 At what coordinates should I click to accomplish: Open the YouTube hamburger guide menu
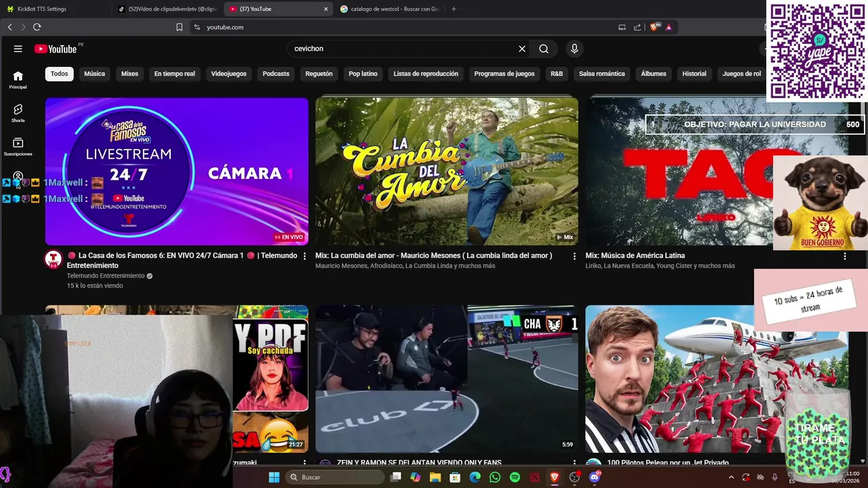click(x=18, y=49)
